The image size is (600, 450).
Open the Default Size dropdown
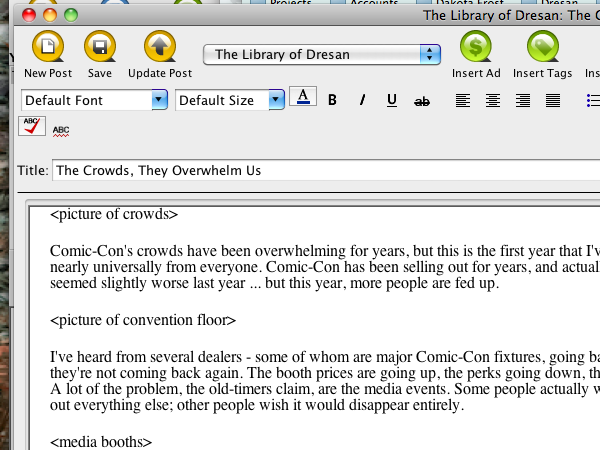point(230,100)
